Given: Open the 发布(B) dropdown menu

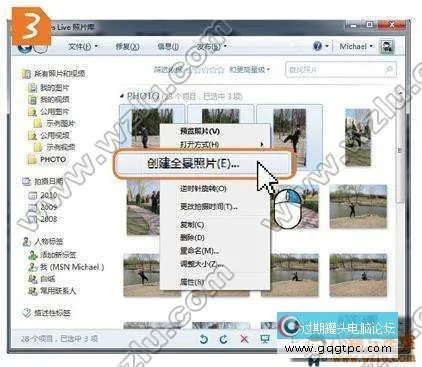Looking at the screenshot, I should click(212, 46).
